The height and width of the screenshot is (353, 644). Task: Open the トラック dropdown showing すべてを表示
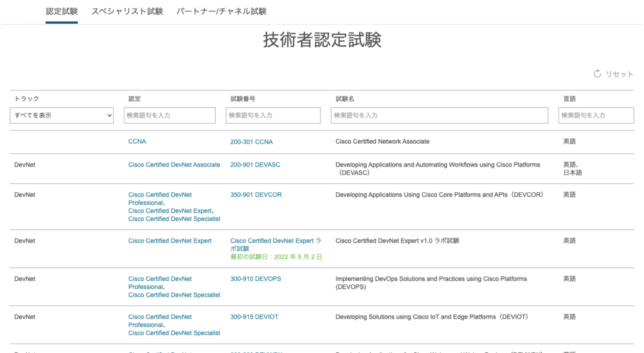pos(62,116)
